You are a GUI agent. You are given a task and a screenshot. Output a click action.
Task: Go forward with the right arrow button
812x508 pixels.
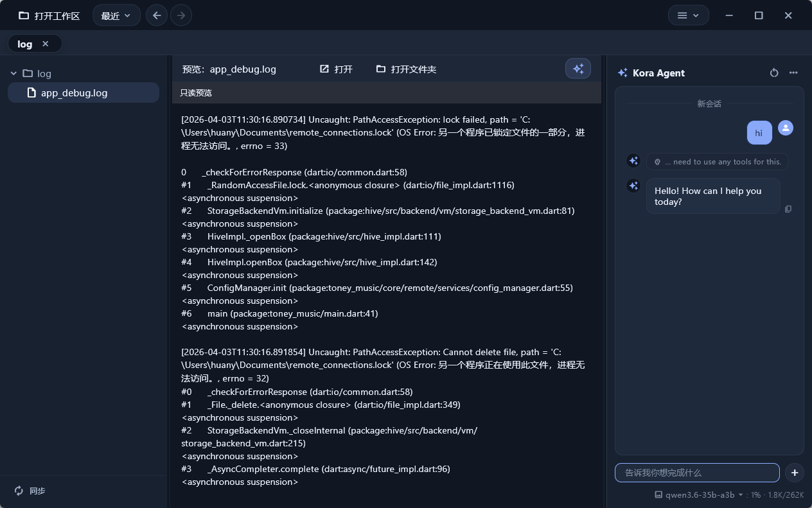tap(181, 15)
